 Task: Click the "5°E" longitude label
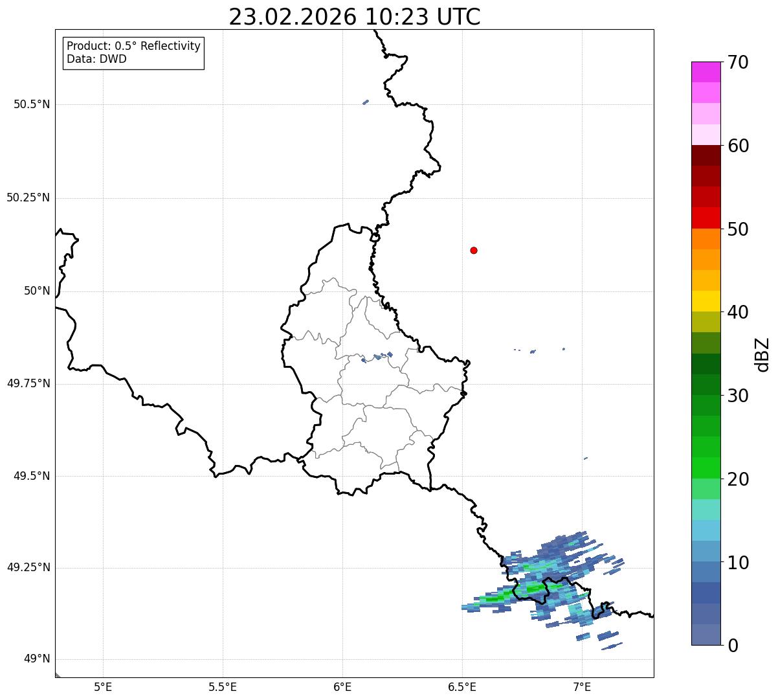[103, 687]
